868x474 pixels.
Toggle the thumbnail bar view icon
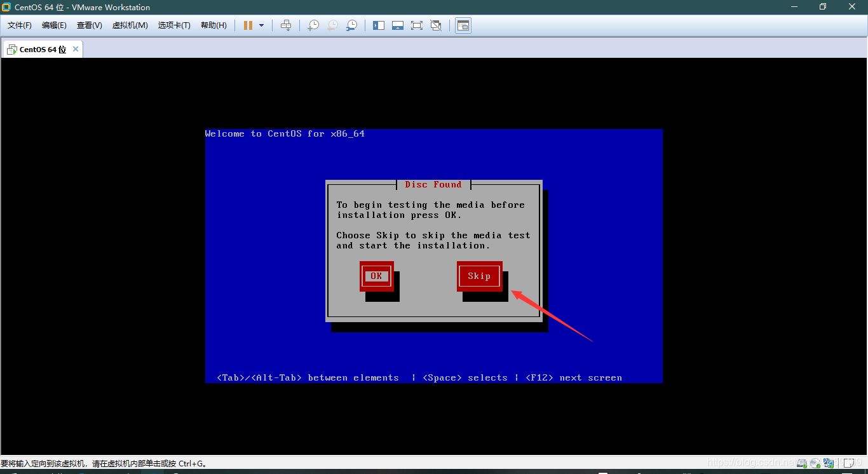pyautogui.click(x=398, y=25)
